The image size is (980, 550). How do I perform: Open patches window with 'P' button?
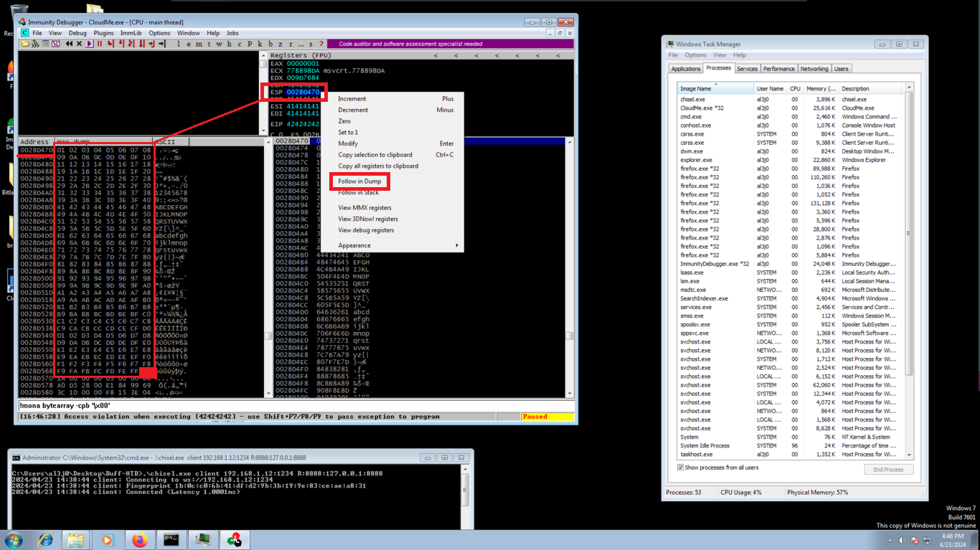point(250,44)
